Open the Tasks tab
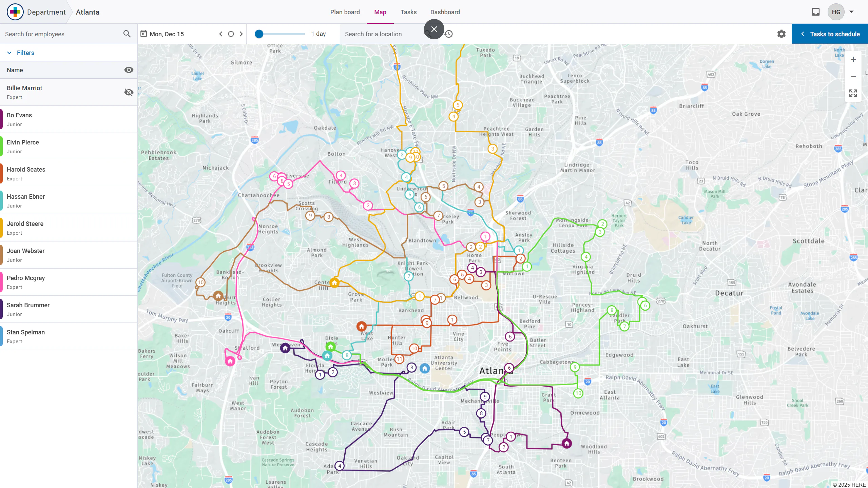868x488 pixels. point(408,12)
